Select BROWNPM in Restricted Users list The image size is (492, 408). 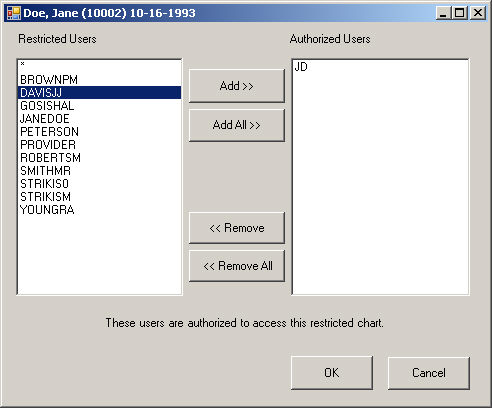99,80
